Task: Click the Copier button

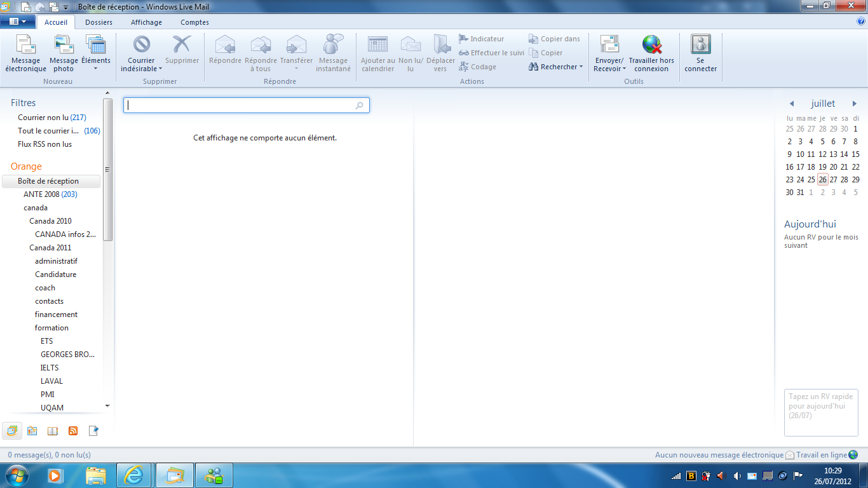Action: [x=546, y=53]
